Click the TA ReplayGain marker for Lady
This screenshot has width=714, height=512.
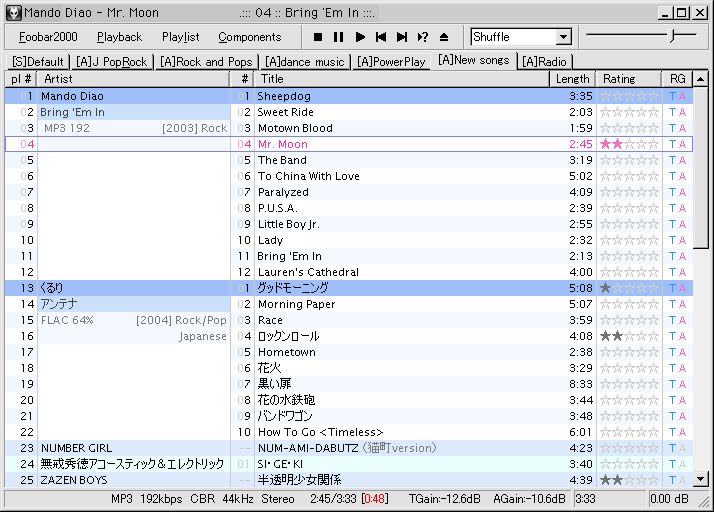click(x=677, y=240)
